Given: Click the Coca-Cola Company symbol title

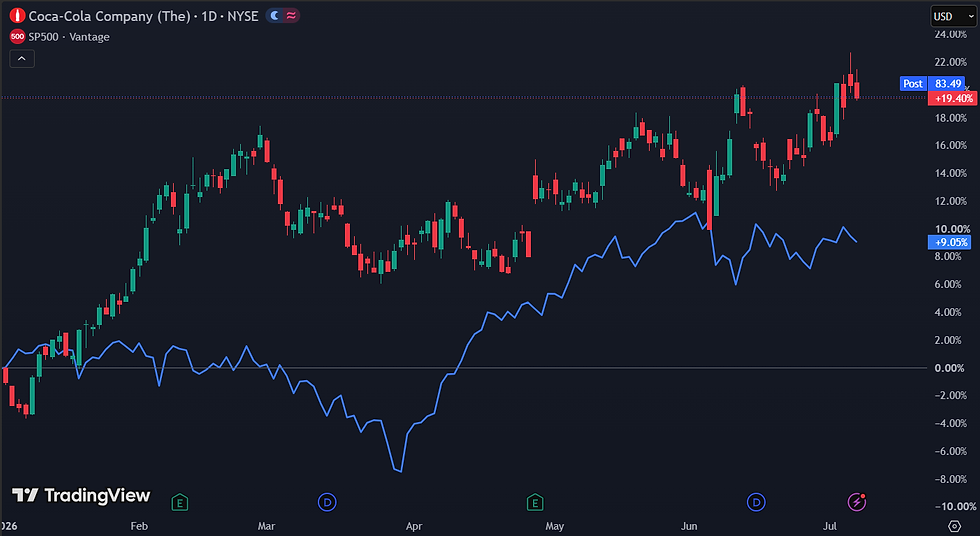Looking at the screenshot, I should [109, 16].
